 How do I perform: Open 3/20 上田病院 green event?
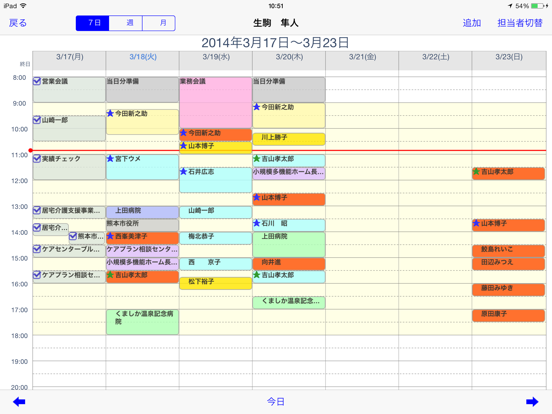click(289, 244)
